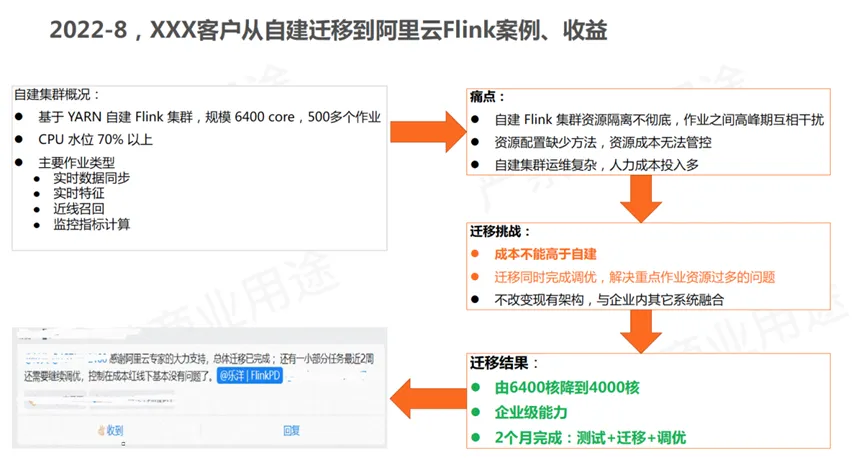The image size is (864, 468).
Task: Select the 自建集群概况 heading
Action: 56,95
